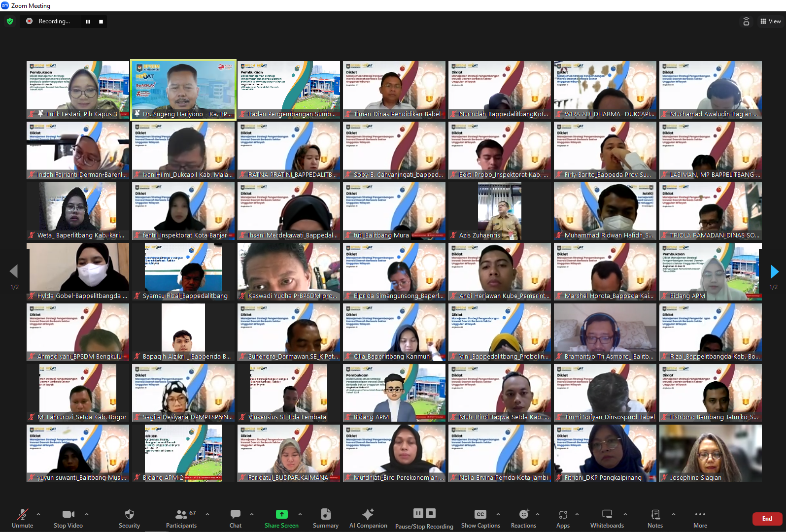Click the '1/2' page indicator on right
Viewport: 786px width, 532px height.
774,287
